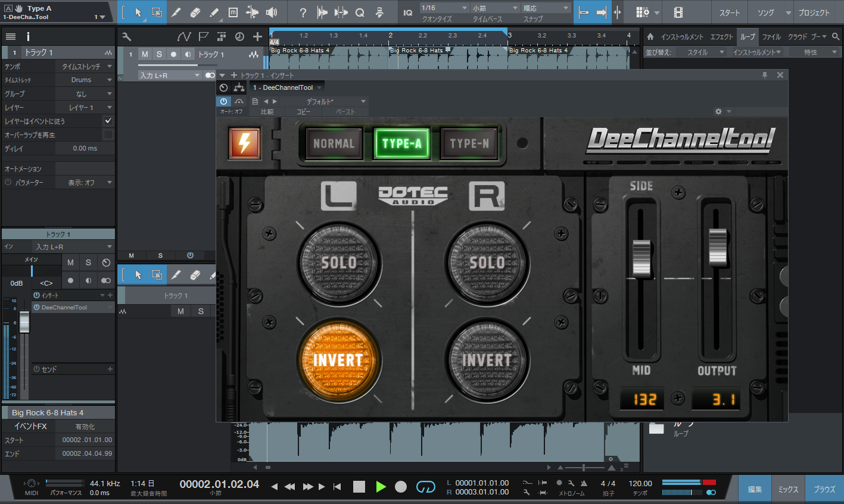Show automation with the curve icon
The height and width of the screenshot is (504, 844).
point(185,36)
